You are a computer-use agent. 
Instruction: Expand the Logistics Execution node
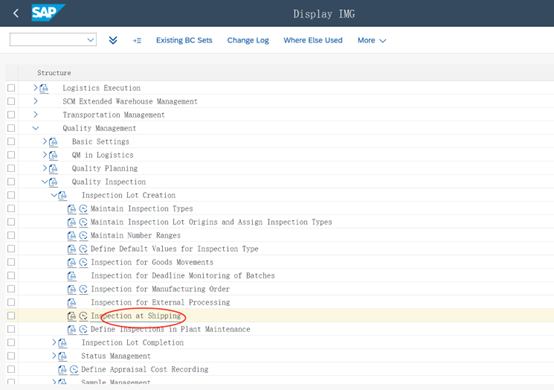(35, 87)
